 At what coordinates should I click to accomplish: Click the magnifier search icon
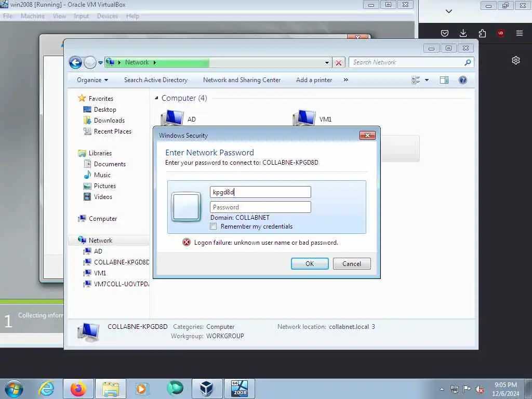pos(468,62)
